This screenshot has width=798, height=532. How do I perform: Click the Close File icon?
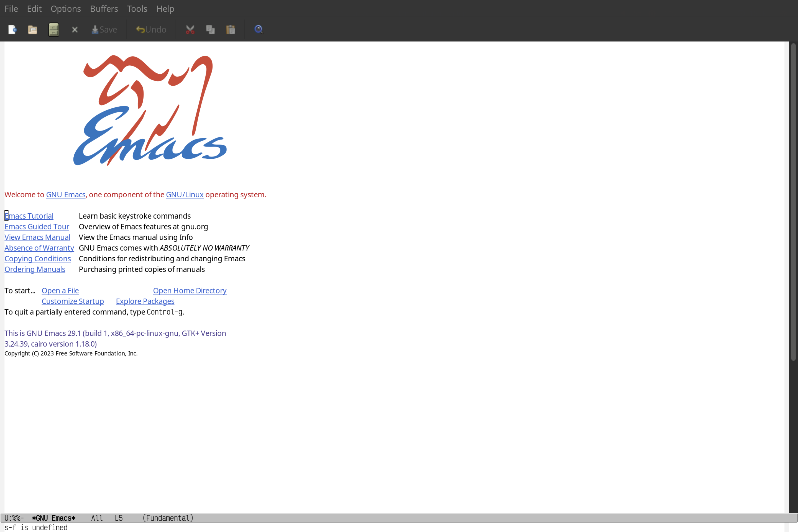[x=75, y=29]
